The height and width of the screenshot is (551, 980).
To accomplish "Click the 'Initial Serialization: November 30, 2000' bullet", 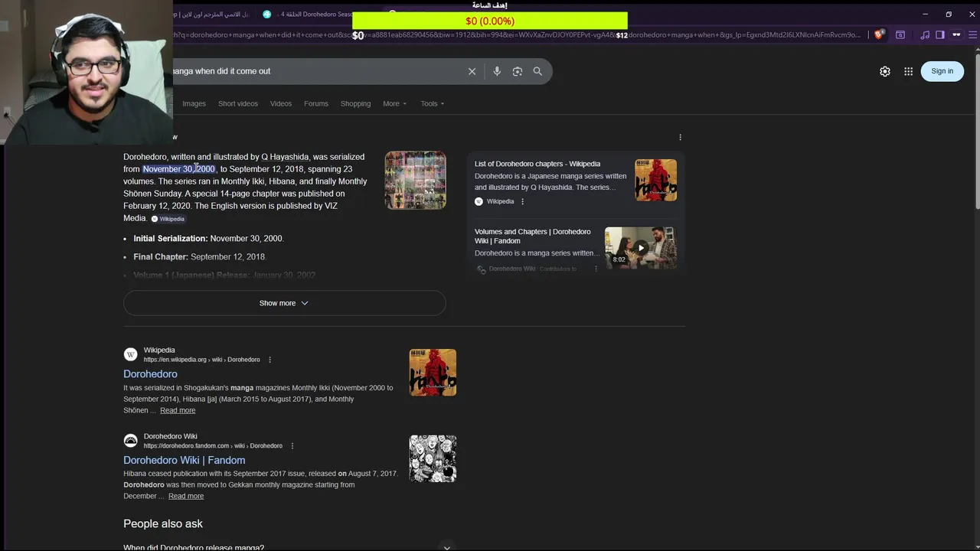I will click(208, 239).
